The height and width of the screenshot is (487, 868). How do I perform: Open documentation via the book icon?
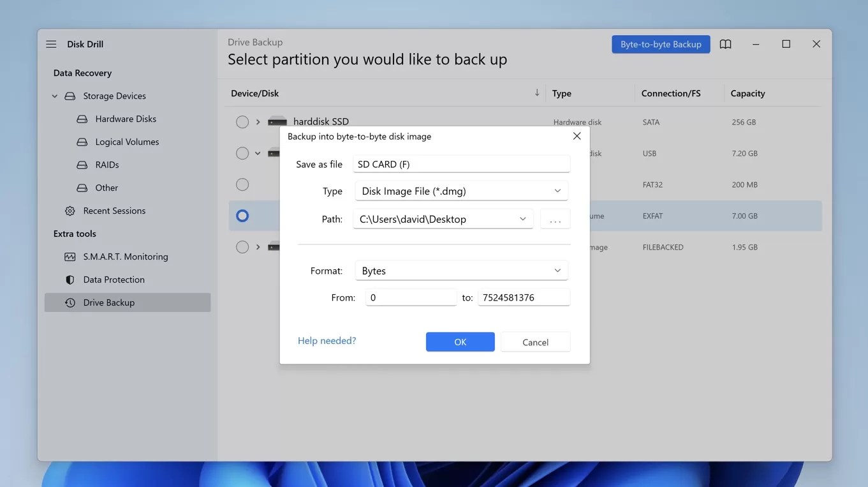pyautogui.click(x=725, y=44)
